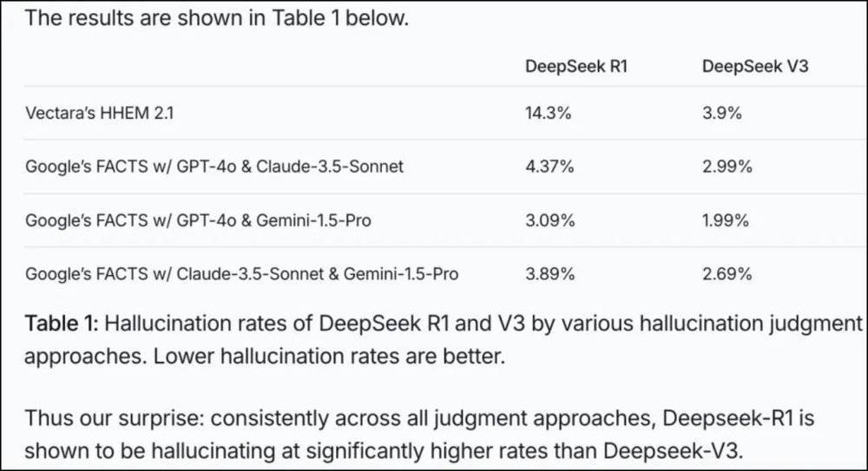The image size is (868, 471).
Task: Click the 1.99% hallucination rate cell
Action: (725, 220)
